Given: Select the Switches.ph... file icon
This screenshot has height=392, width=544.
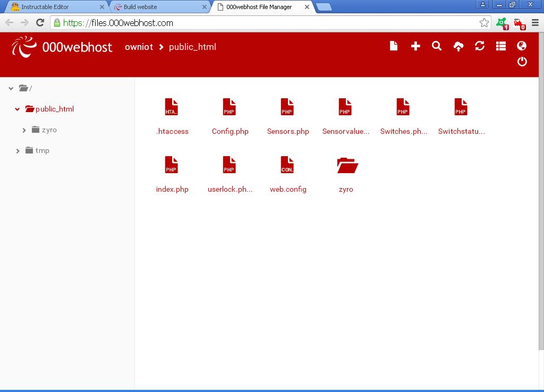Looking at the screenshot, I should click(x=403, y=107).
